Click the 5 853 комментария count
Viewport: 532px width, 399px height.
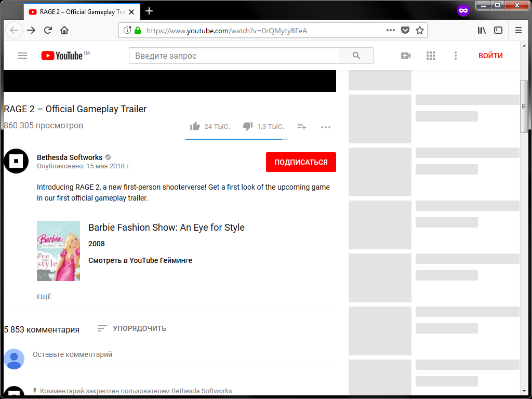(42, 329)
